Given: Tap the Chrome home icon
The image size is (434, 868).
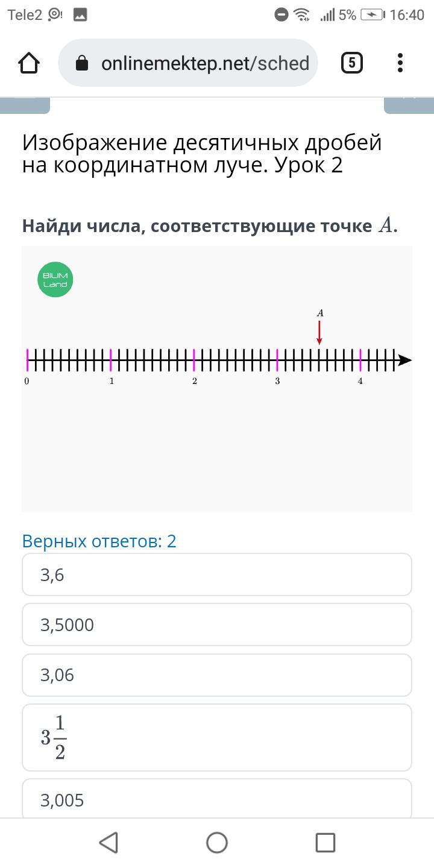Looking at the screenshot, I should pyautogui.click(x=29, y=63).
